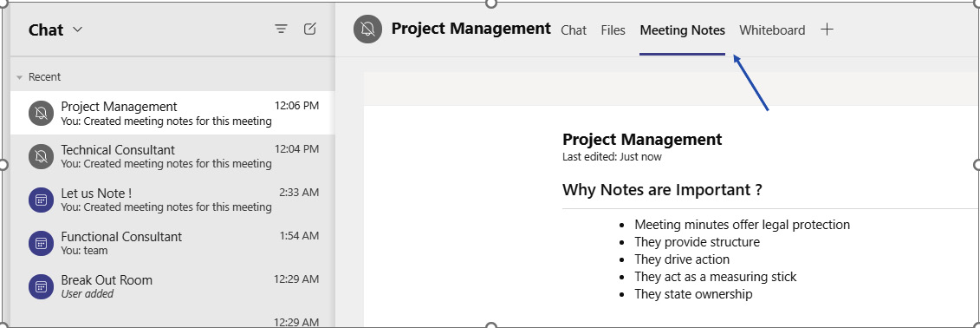The width and height of the screenshot is (980, 328).
Task: Start a new chat with compose icon
Action: 310,29
